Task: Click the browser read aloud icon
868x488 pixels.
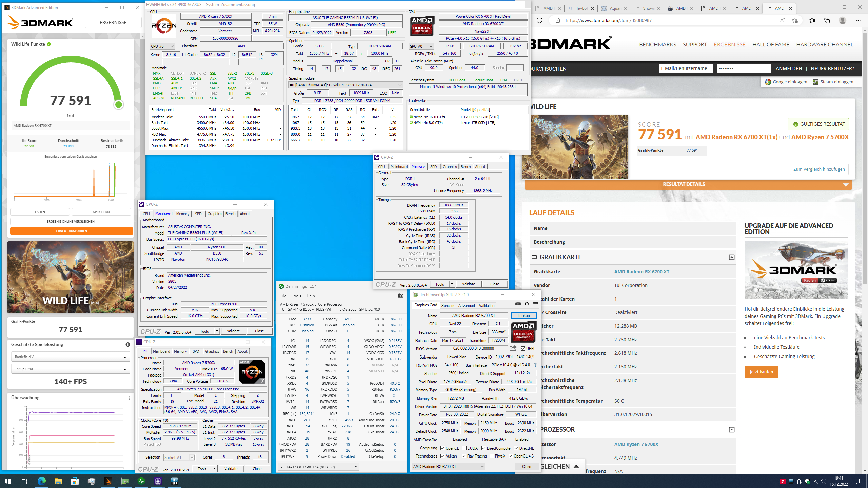Action: (x=783, y=20)
